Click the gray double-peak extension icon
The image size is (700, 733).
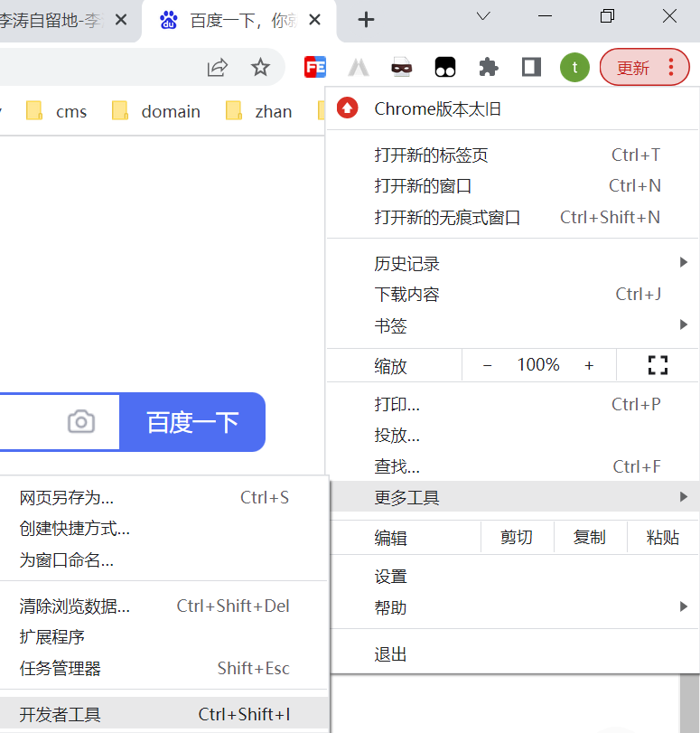click(x=359, y=67)
